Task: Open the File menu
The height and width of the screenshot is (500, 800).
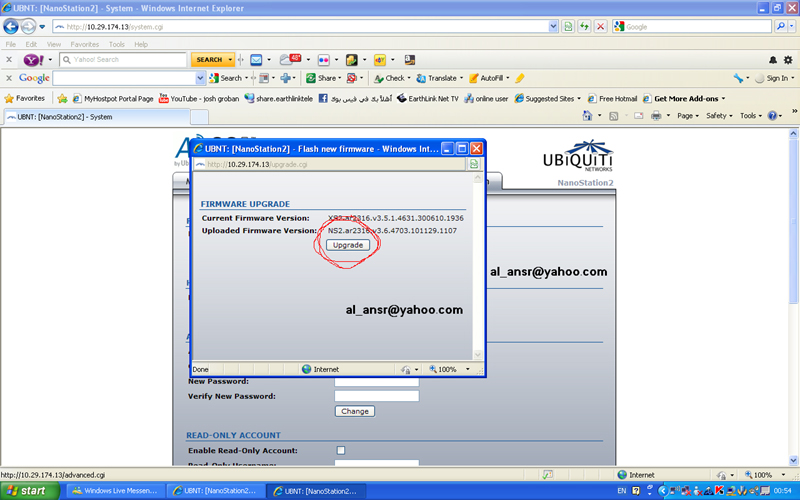Action: point(11,44)
